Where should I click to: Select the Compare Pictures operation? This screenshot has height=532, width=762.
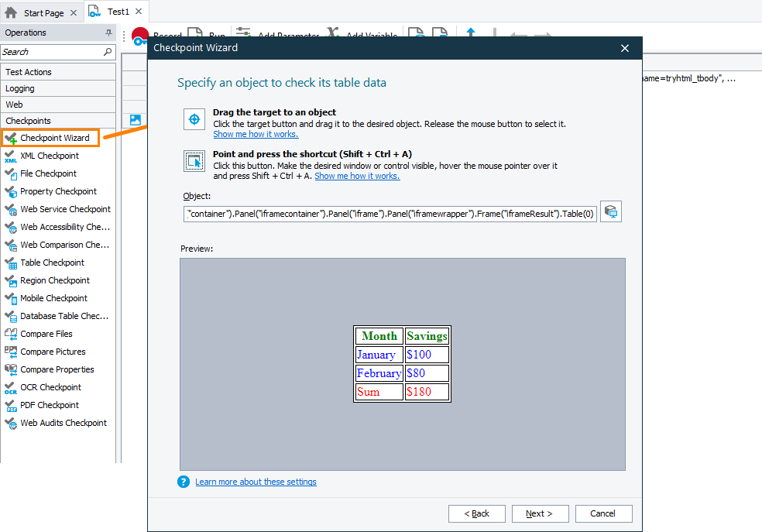pos(52,351)
